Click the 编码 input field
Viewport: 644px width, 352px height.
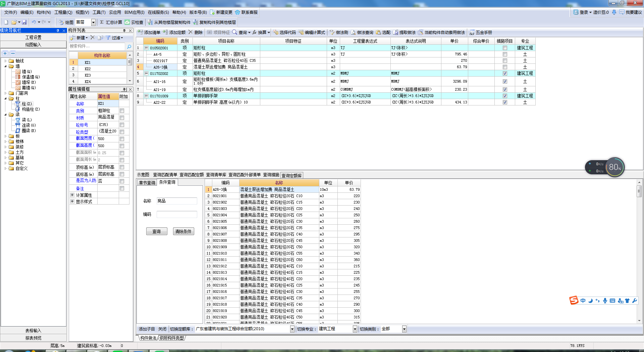[177, 214]
